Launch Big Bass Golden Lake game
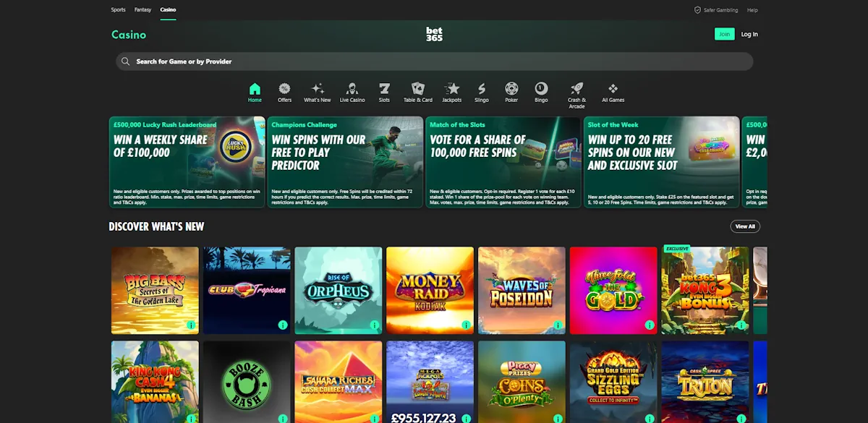The width and height of the screenshot is (868, 423). click(x=155, y=290)
